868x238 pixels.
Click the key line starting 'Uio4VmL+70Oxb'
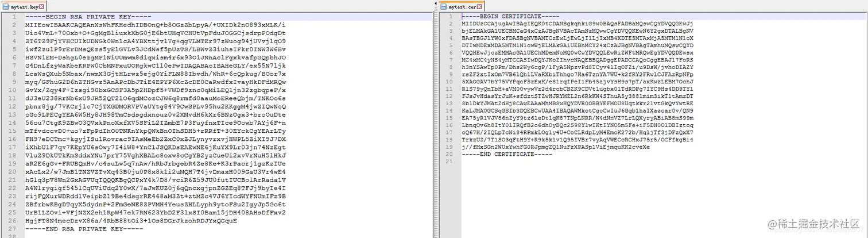click(x=155, y=33)
